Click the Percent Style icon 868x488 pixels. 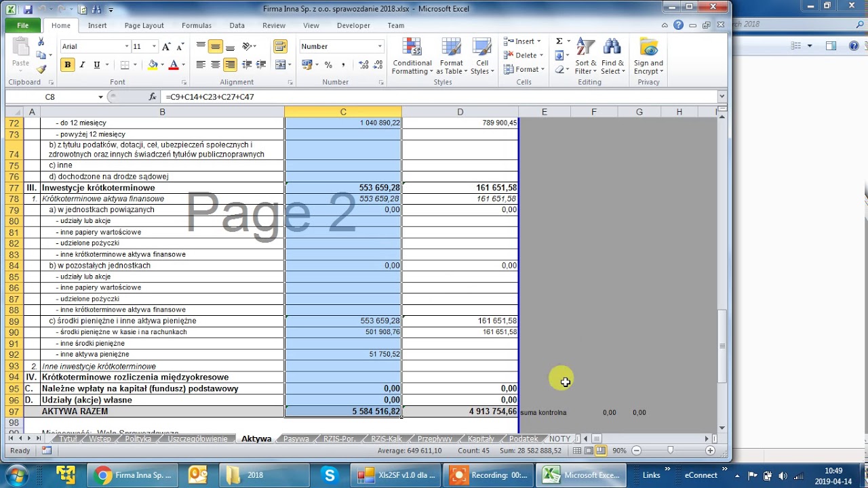tap(328, 65)
